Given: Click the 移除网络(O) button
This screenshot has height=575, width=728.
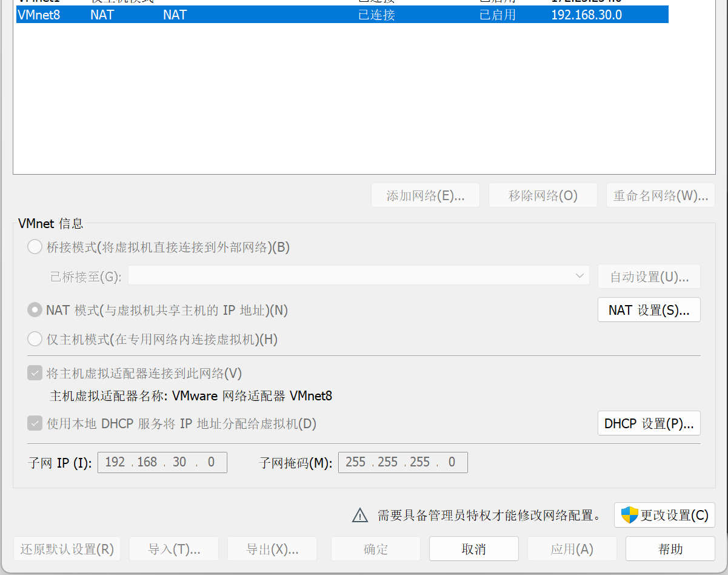Looking at the screenshot, I should [x=543, y=195].
